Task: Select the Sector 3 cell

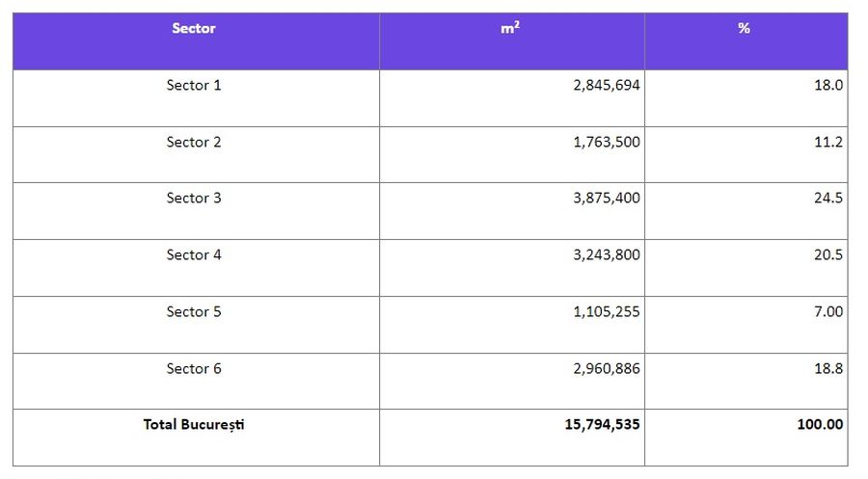Action: (194, 198)
